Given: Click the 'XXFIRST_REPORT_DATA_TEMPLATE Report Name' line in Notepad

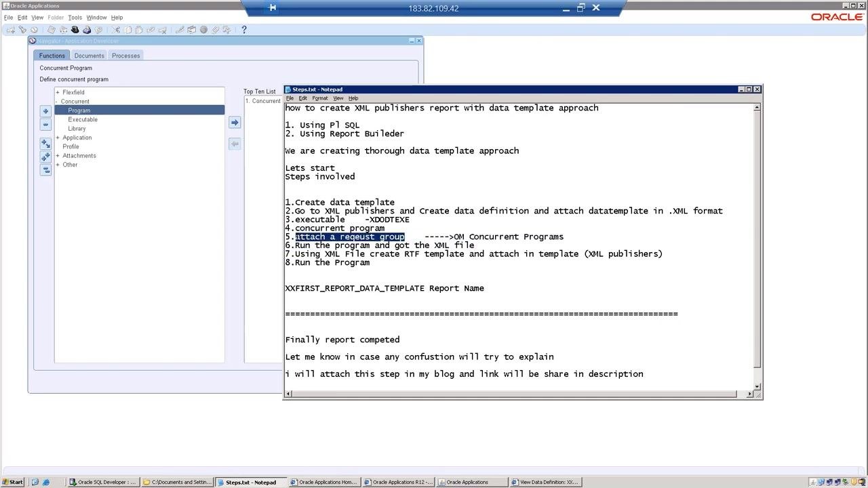Looking at the screenshot, I should 384,288.
